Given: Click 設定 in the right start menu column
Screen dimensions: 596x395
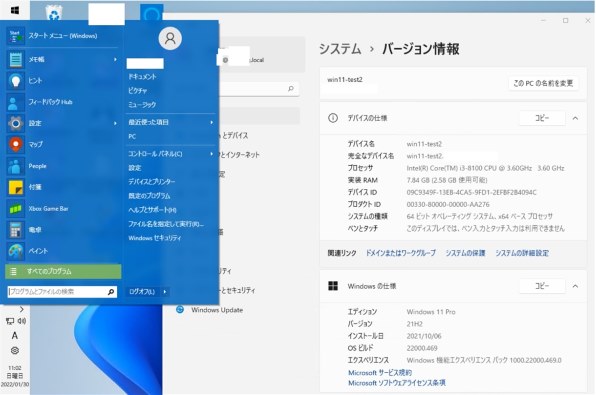Looking at the screenshot, I should coord(135,168).
